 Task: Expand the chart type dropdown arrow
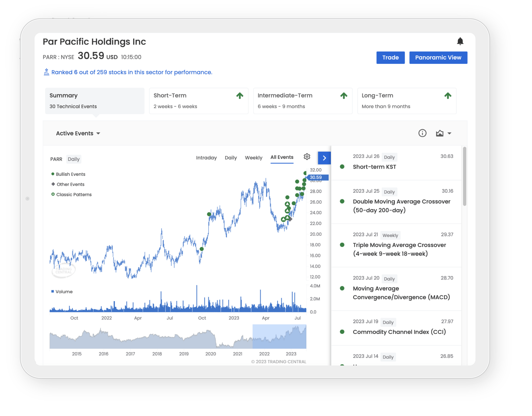click(x=449, y=133)
